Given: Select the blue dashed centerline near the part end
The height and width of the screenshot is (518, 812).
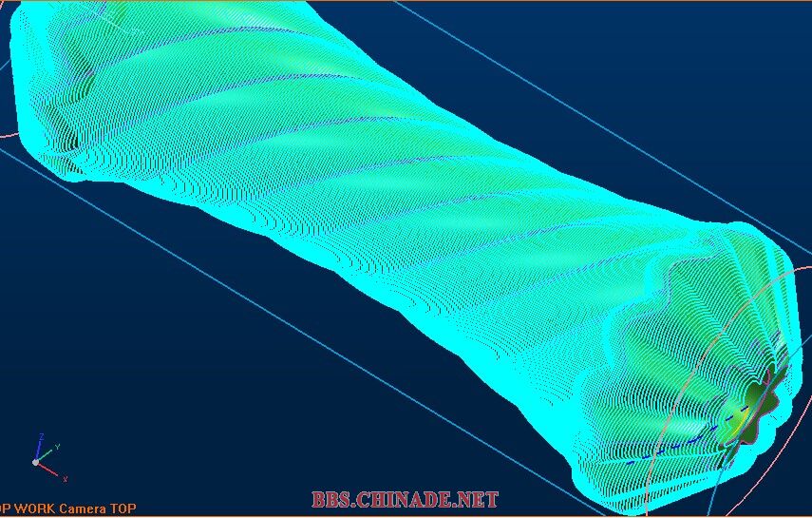Looking at the screenshot, I should tap(687, 435).
